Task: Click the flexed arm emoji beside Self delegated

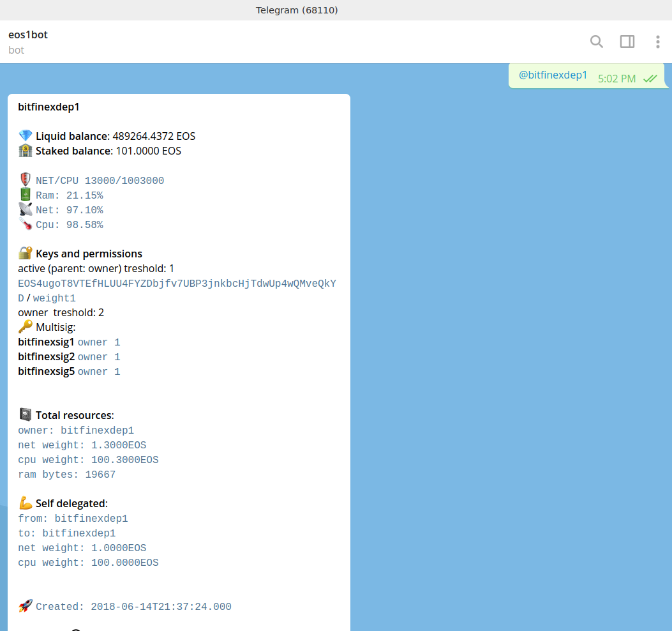Action: 26,503
